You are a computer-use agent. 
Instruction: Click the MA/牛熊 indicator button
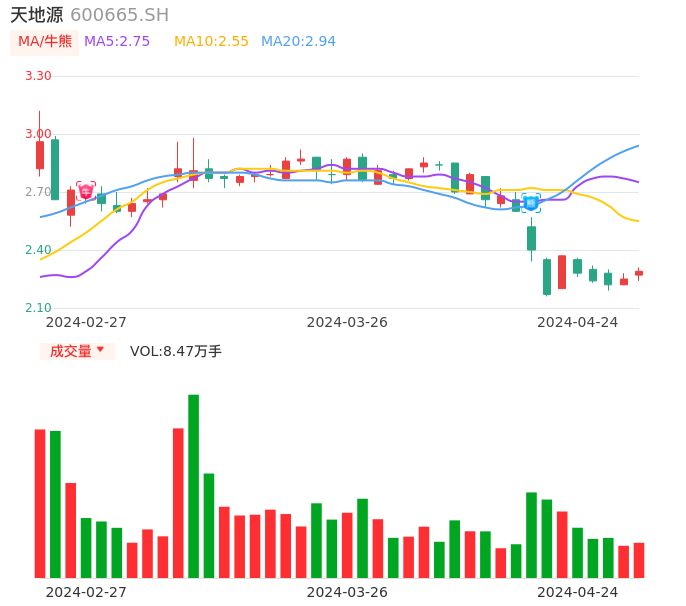pos(45,42)
